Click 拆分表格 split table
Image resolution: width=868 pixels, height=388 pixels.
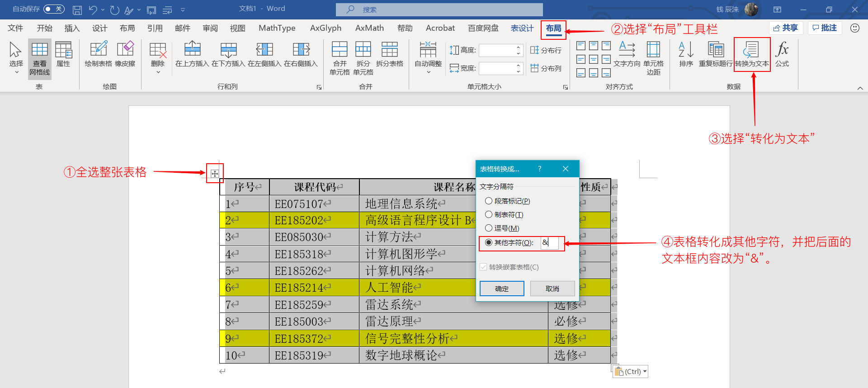tap(389, 54)
